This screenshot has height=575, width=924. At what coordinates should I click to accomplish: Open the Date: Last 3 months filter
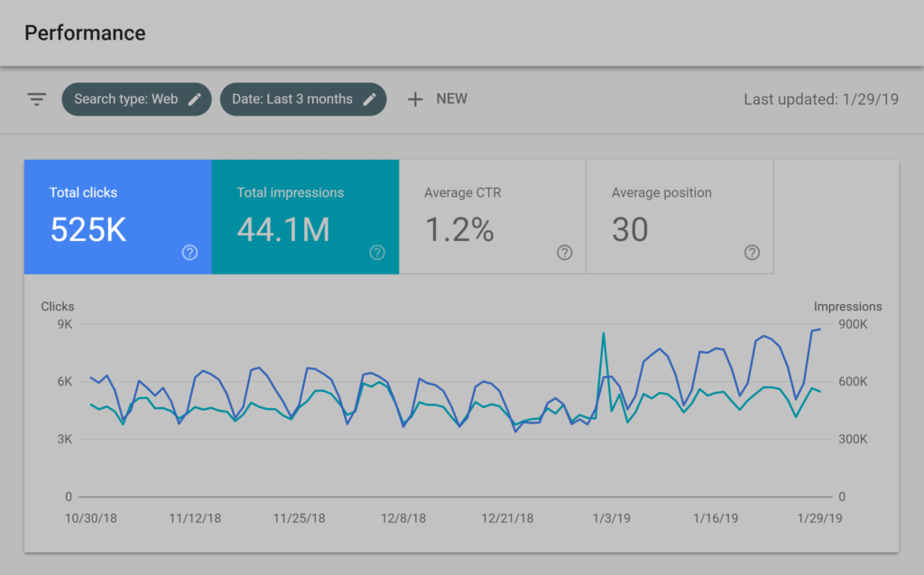292,99
